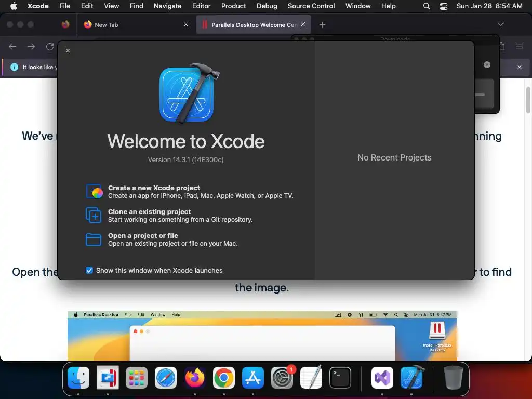The height and width of the screenshot is (399, 532).
Task: Select Create a new Xcode project title
Action: 154,188
